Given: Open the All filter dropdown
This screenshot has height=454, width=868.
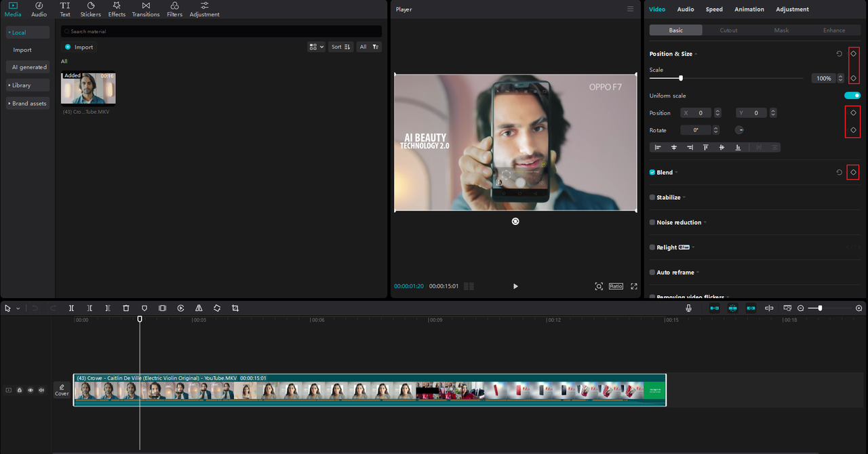Looking at the screenshot, I should (x=370, y=47).
